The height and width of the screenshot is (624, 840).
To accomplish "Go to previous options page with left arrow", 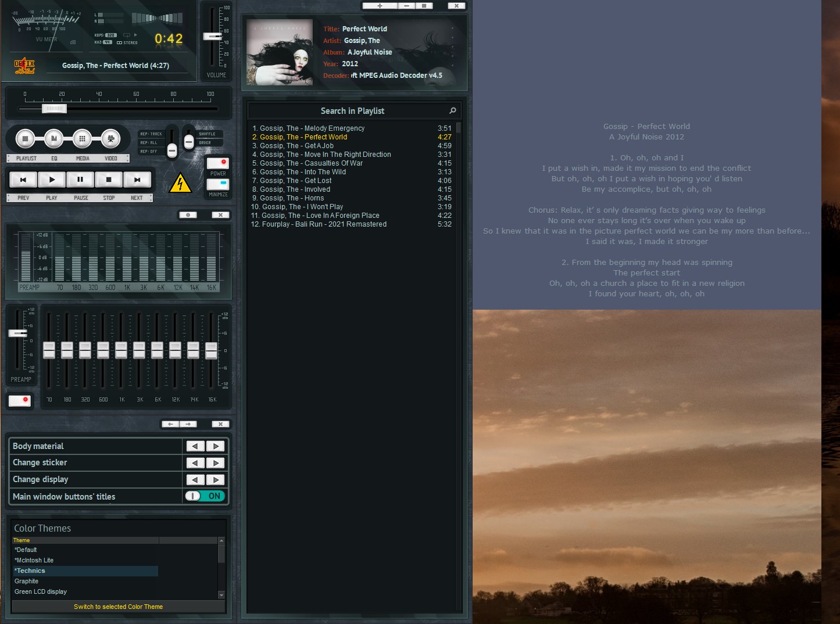I will (171, 424).
